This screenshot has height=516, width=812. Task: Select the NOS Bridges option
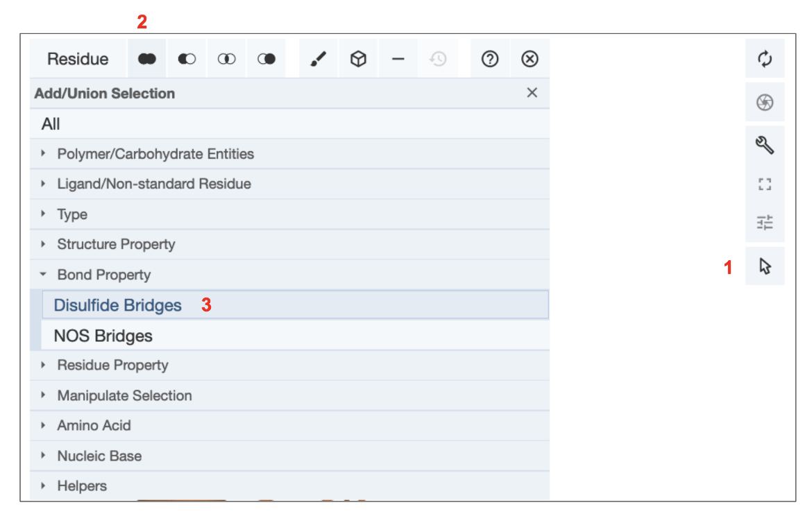[103, 336]
